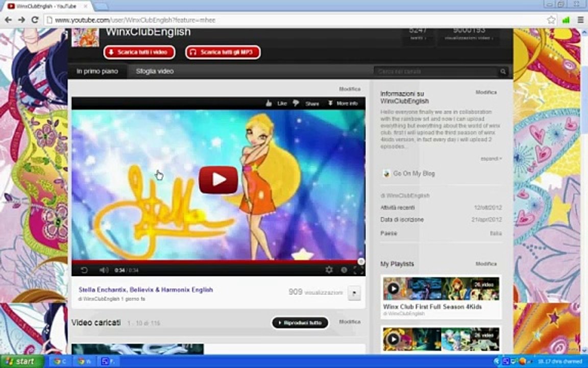The height and width of the screenshot is (368, 588).
Task: Open the Chrome menu (three lines)
Action: (580, 20)
